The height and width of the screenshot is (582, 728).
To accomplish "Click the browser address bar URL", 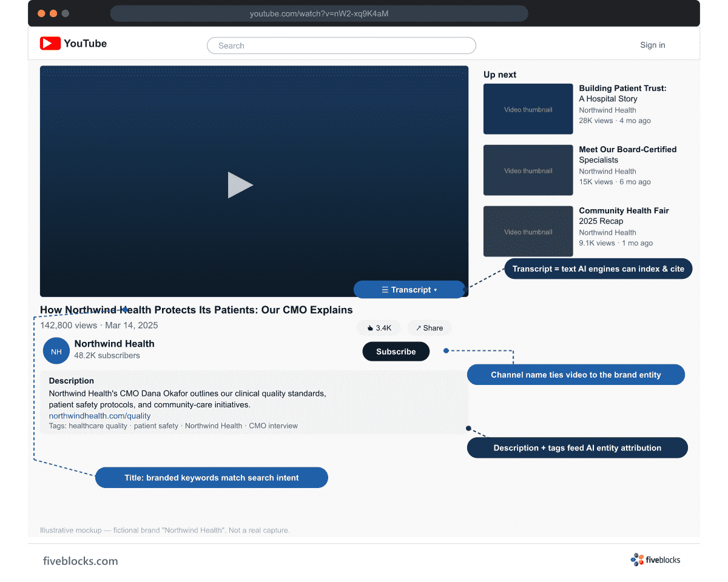I will (319, 13).
